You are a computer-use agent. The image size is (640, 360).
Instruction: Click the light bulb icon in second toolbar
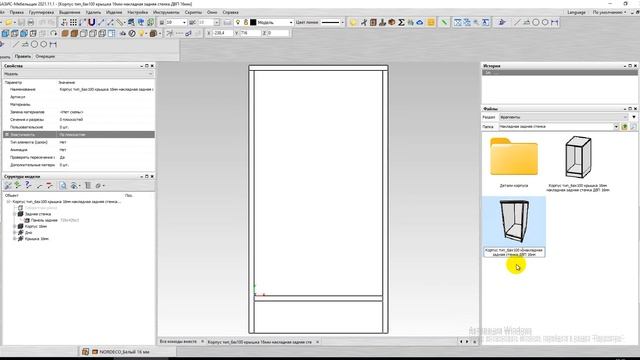pos(142,33)
